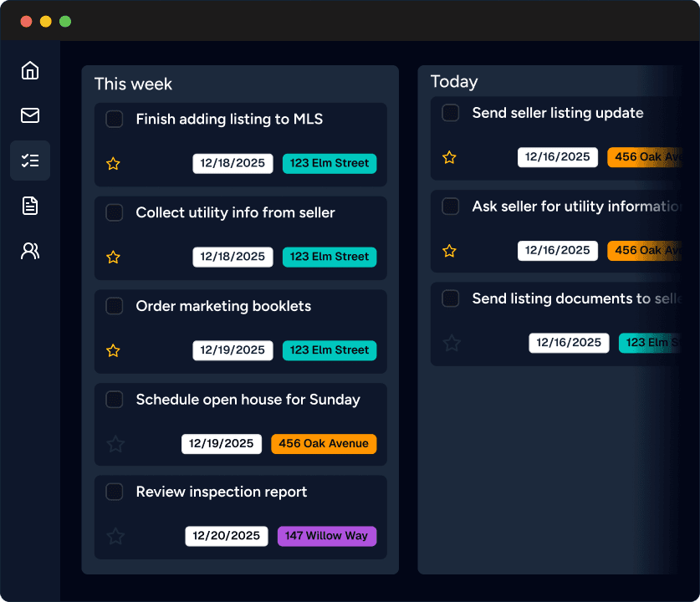
Task: Unstar the Finish adding listing to MLS task
Action: 113,164
